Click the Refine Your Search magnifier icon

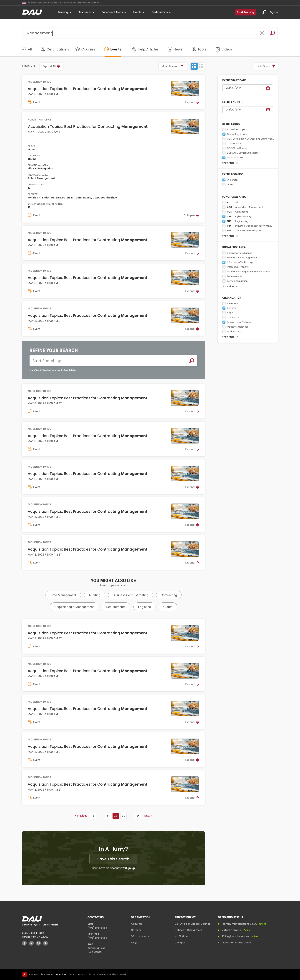pyautogui.click(x=192, y=361)
